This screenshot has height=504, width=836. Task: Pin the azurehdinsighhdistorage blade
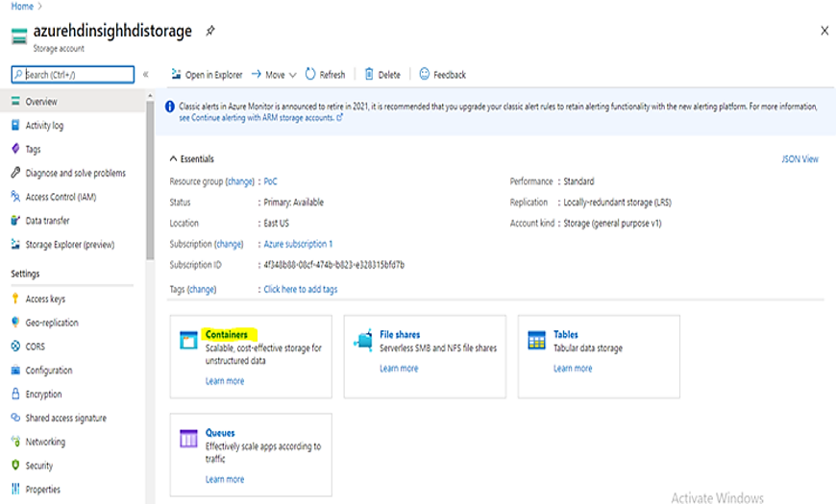(210, 31)
